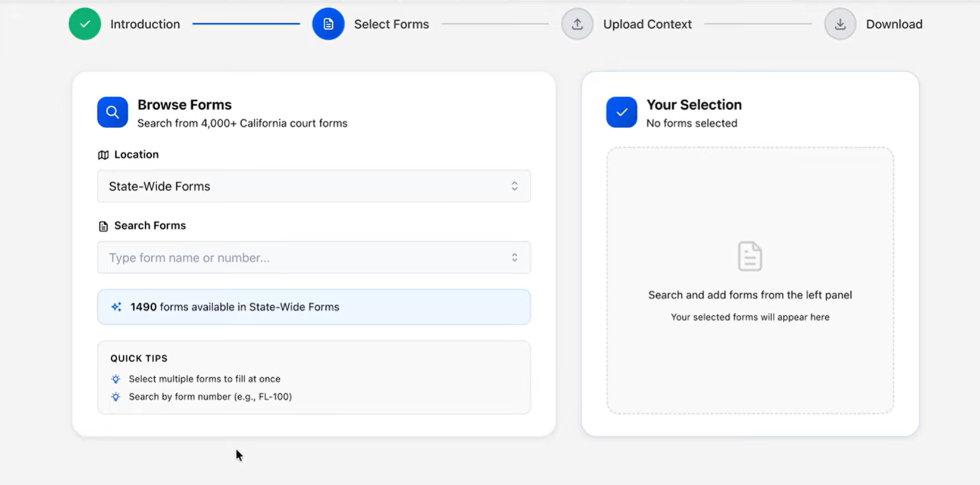Click the sparkle icon in forms available banner

pyautogui.click(x=116, y=307)
